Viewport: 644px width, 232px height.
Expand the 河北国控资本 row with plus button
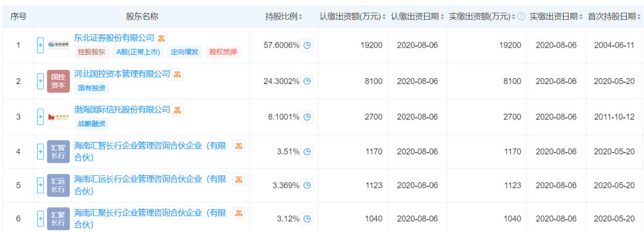pyautogui.click(x=41, y=81)
